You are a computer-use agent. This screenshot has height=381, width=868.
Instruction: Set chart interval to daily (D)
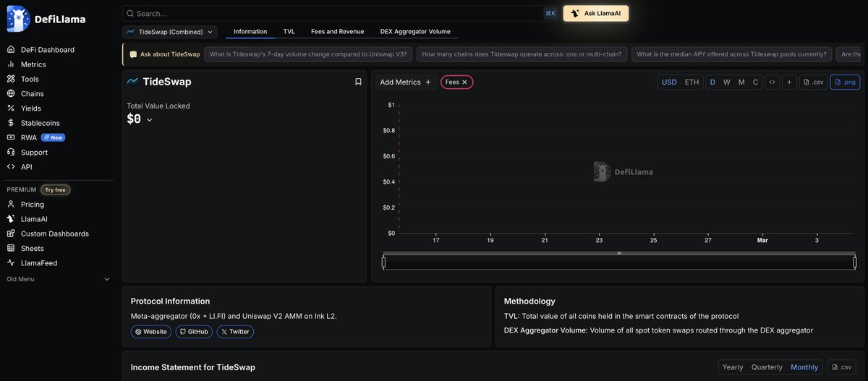712,82
